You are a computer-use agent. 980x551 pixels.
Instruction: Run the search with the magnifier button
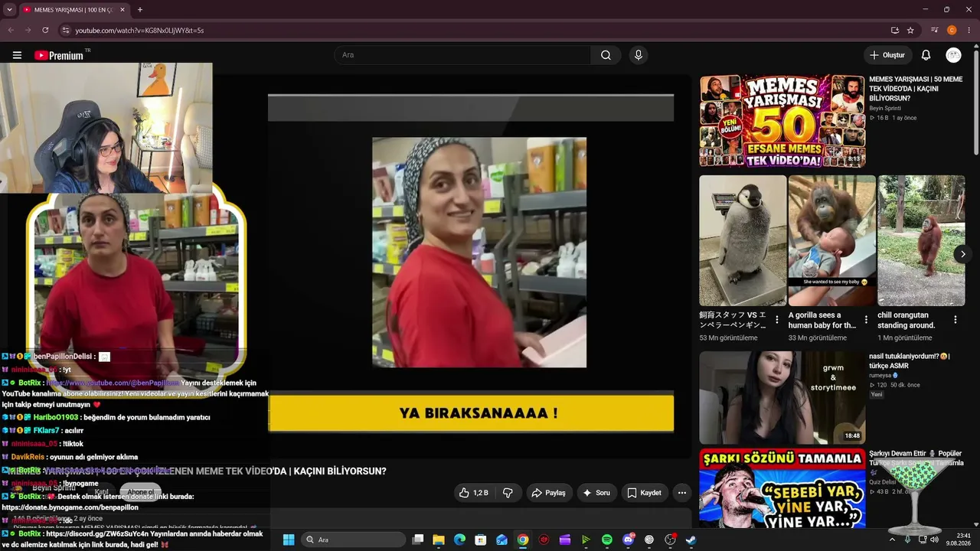[x=606, y=55]
